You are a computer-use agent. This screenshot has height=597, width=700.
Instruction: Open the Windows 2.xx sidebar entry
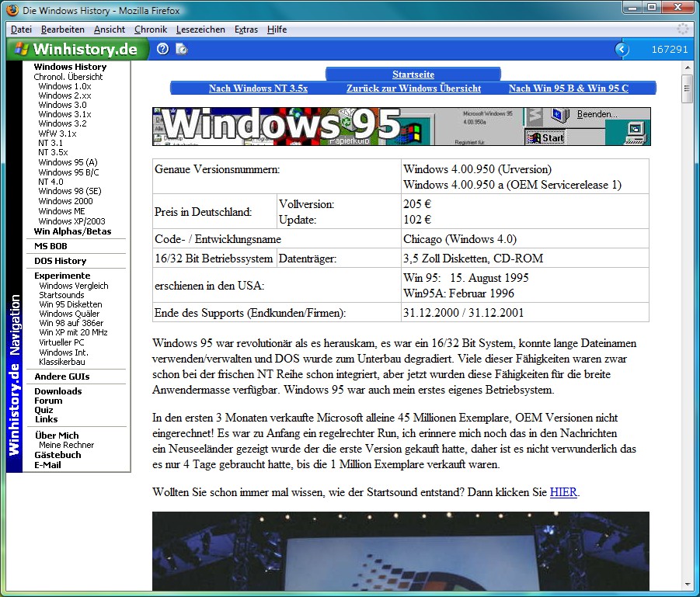click(64, 95)
